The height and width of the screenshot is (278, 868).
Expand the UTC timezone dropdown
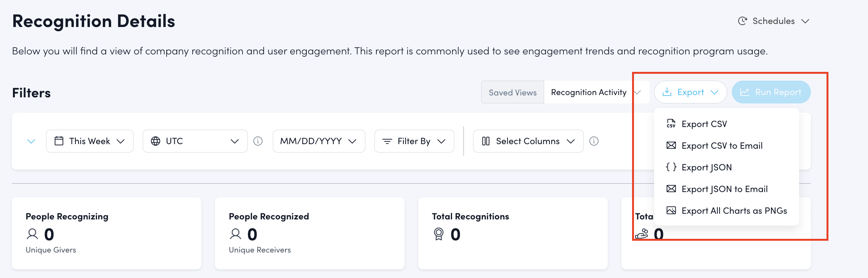[195, 141]
